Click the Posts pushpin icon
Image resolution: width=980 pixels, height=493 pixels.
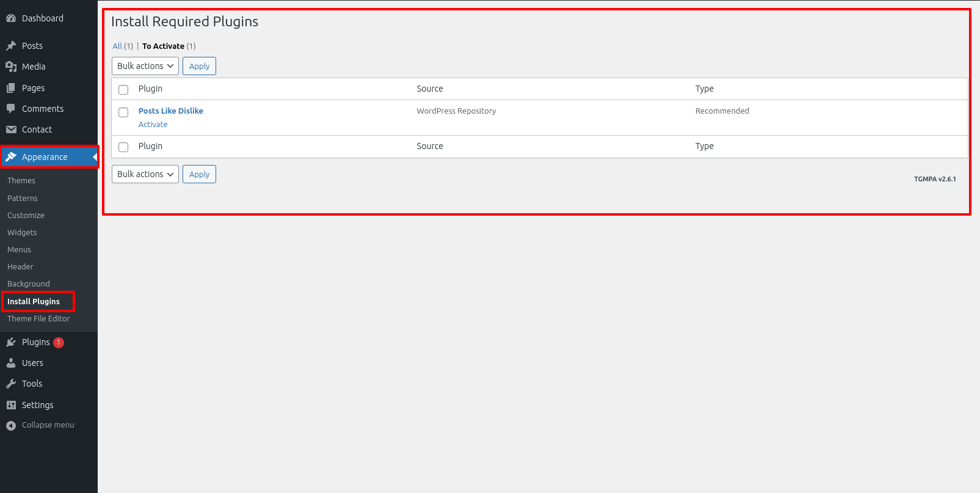[11, 46]
